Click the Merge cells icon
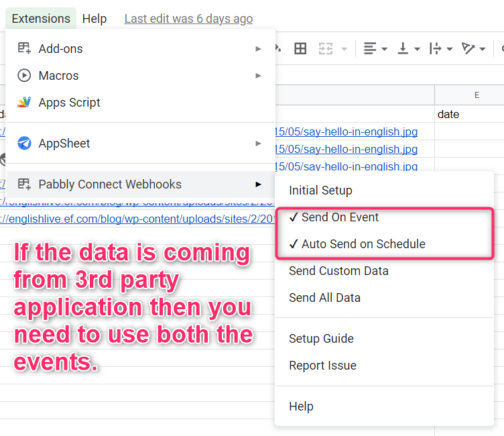The height and width of the screenshot is (436, 504). click(x=326, y=49)
